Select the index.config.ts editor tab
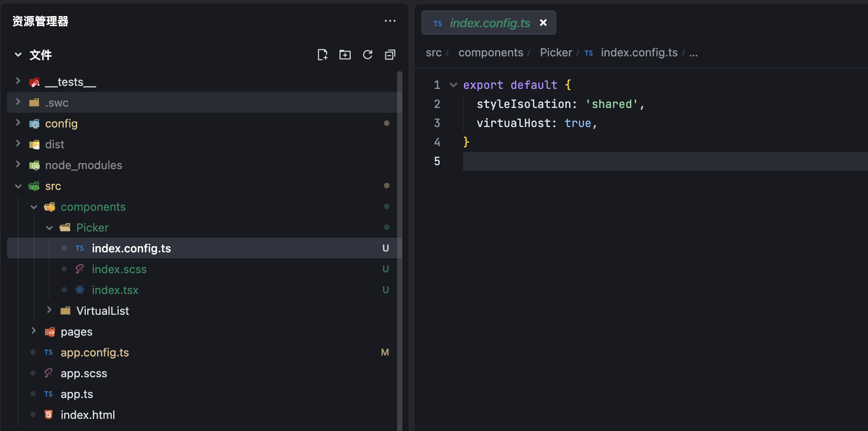This screenshot has height=431, width=868. click(x=489, y=23)
